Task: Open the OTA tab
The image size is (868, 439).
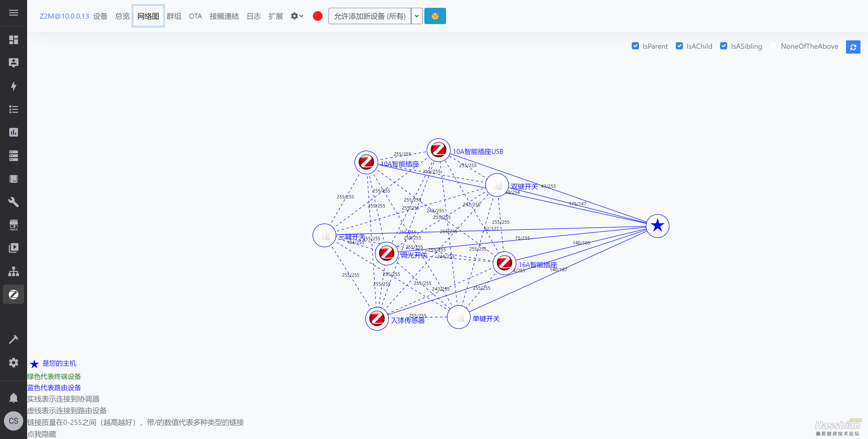Action: point(195,16)
